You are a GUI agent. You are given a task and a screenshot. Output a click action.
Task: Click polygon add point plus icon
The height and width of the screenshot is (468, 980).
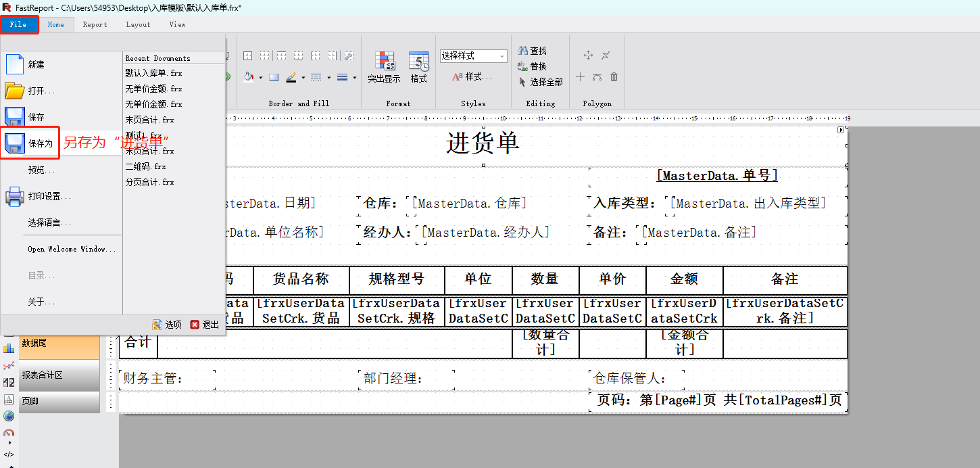tap(580, 77)
